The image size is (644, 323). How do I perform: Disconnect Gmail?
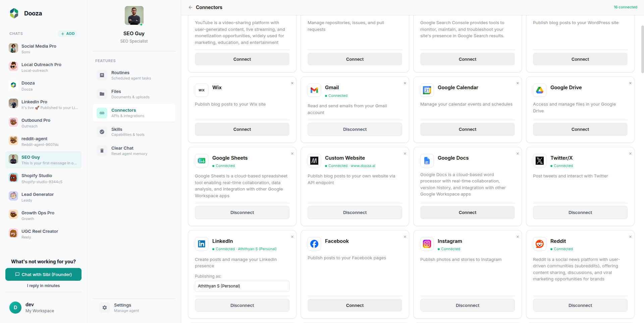pyautogui.click(x=355, y=129)
